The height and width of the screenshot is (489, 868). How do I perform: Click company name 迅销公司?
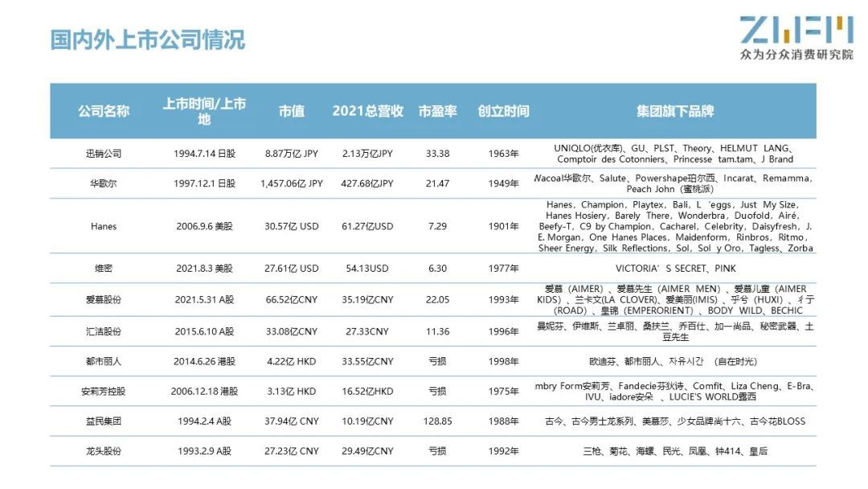coord(104,154)
